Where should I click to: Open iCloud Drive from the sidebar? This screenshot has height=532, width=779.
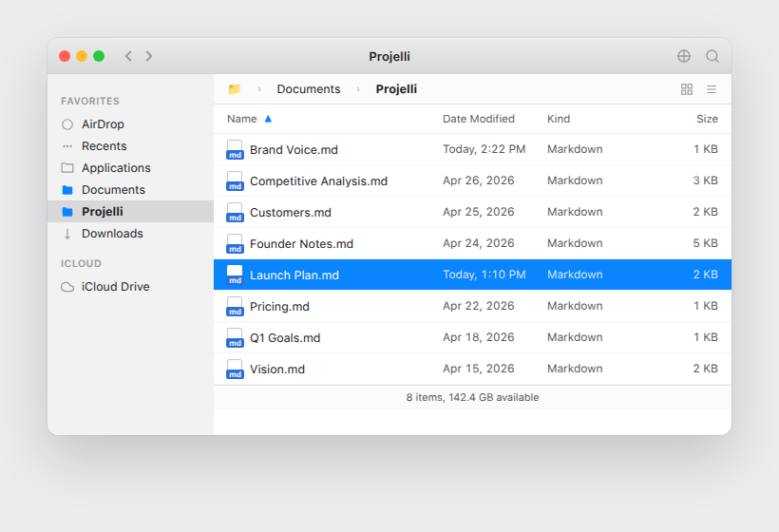116,287
